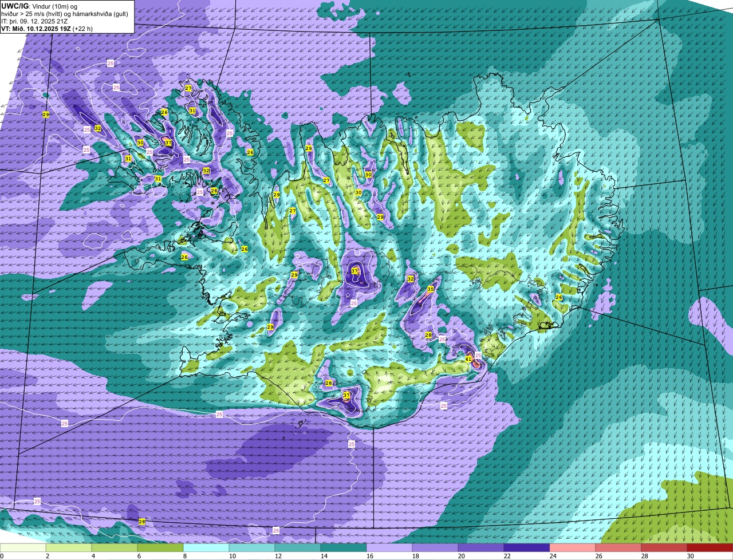Click the yellow 28 gust label over the southwest ocean
The width and height of the screenshot is (733, 560).
142,522
